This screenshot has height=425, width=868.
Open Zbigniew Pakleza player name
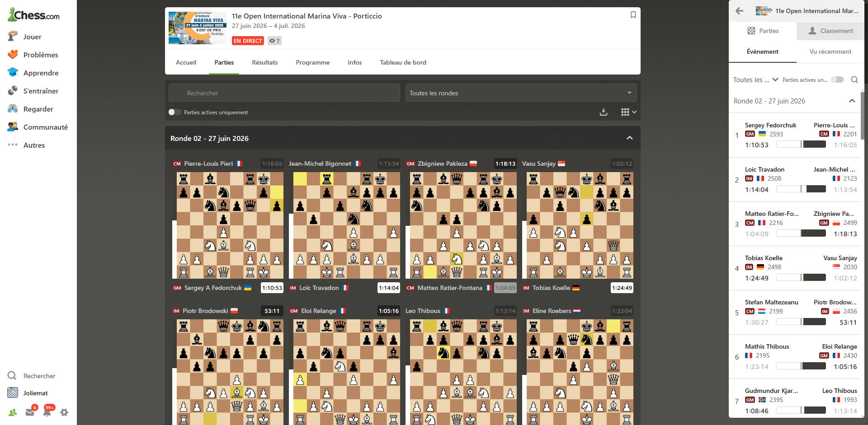pos(443,163)
